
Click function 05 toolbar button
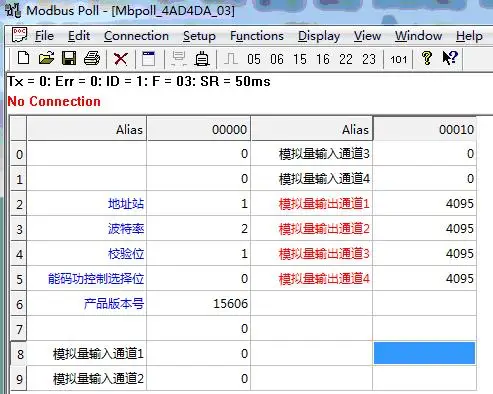pos(254,59)
